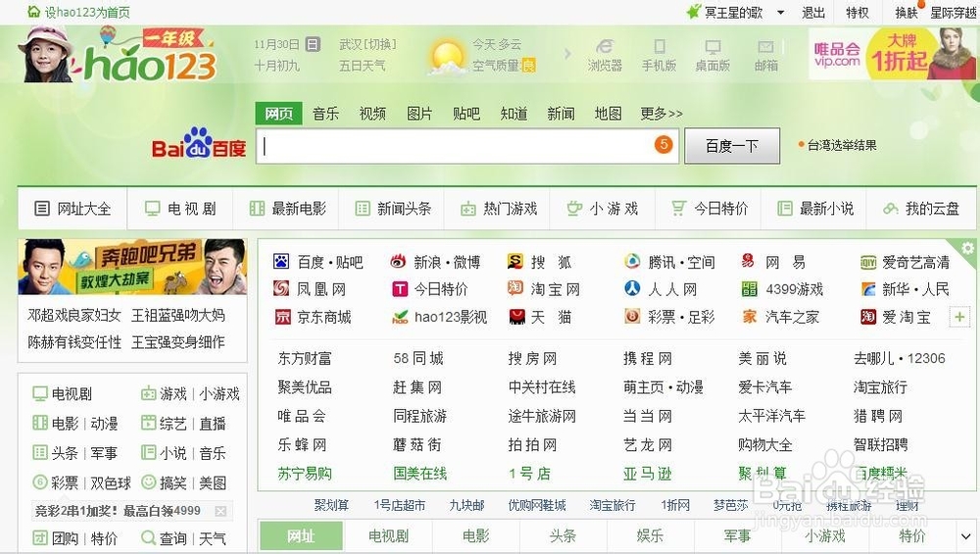The image size is (980, 554).
Task: Open the 携程网 link
Action: 648,358
